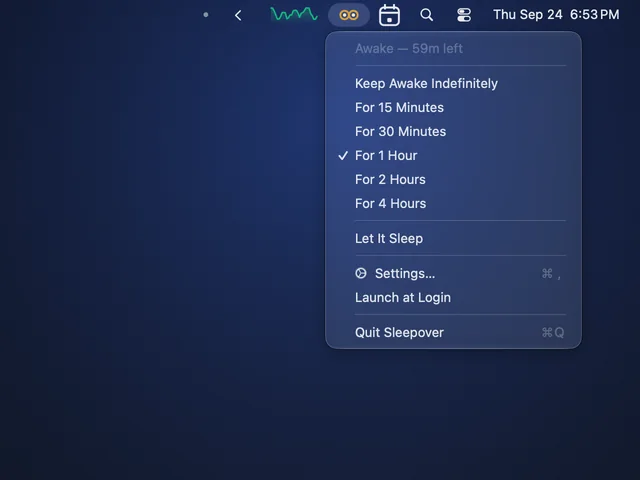Click the small dot menu bar item
This screenshot has height=480, width=640.
point(206,15)
